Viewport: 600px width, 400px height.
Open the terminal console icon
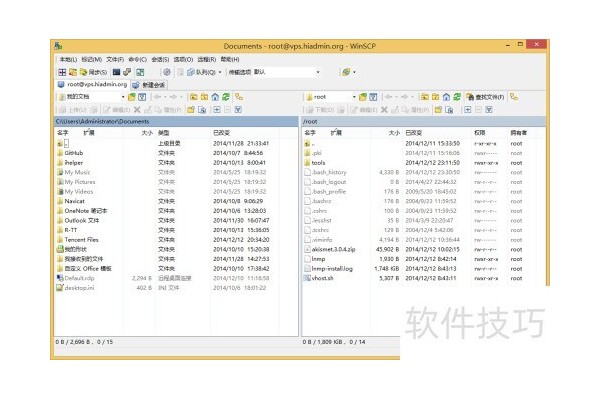pos(116,72)
